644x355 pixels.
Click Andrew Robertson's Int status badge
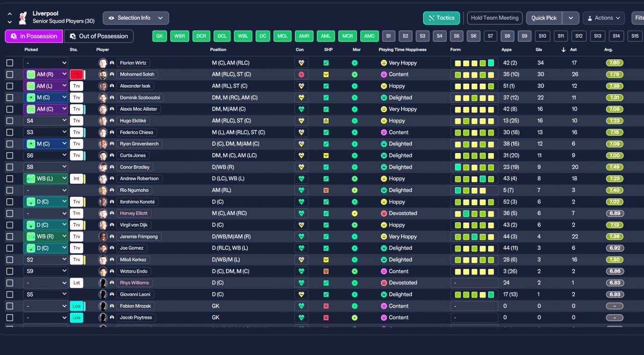click(x=76, y=179)
